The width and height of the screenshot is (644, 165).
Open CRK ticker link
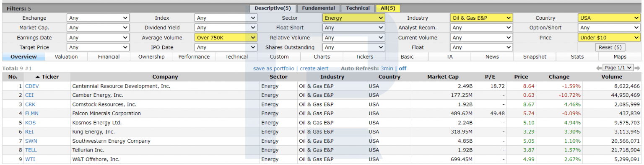(30, 104)
